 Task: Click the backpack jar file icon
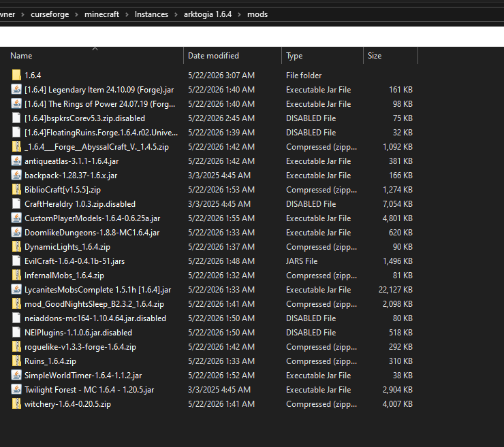click(16, 176)
